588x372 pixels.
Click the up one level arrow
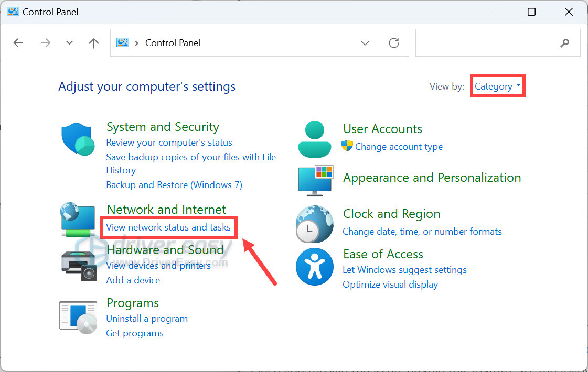tap(93, 43)
